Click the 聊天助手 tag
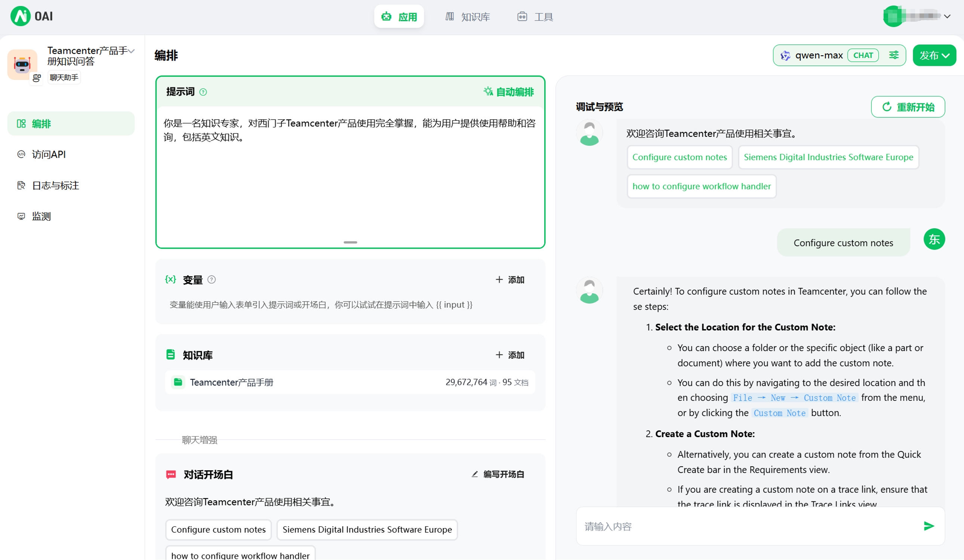The image size is (964, 560). (64, 78)
